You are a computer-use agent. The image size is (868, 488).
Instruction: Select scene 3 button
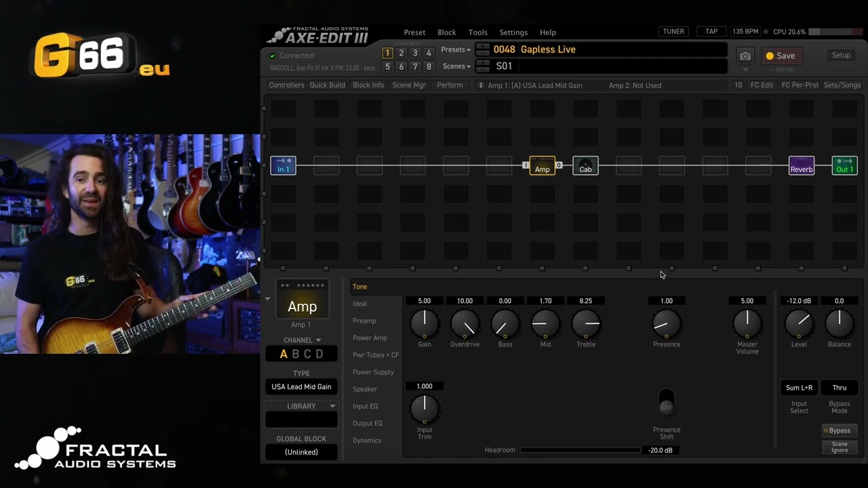click(415, 53)
